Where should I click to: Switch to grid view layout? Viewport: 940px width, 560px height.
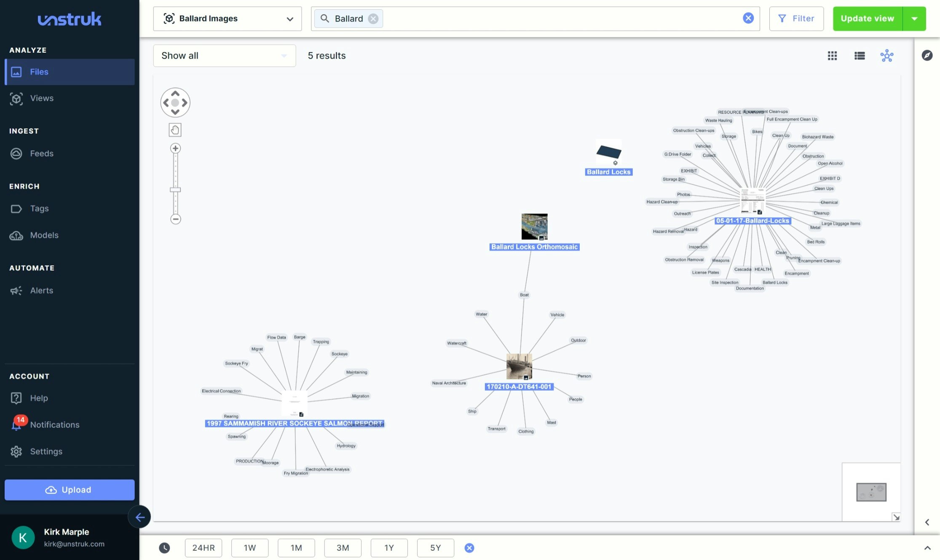click(832, 56)
